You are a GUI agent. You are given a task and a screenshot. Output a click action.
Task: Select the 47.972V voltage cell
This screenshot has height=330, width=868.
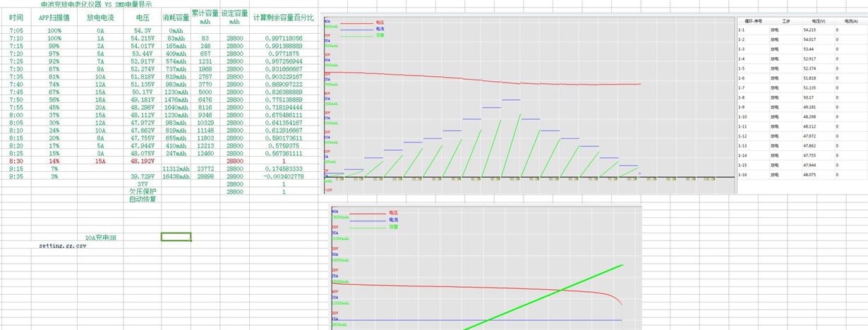(x=142, y=122)
